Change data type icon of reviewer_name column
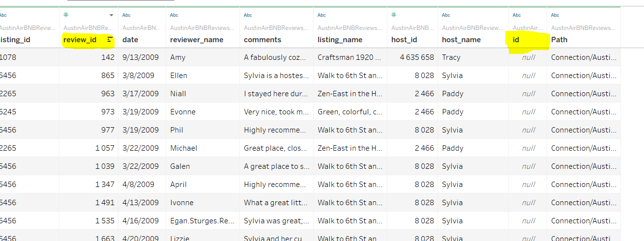This screenshot has width=644, height=241. click(174, 15)
